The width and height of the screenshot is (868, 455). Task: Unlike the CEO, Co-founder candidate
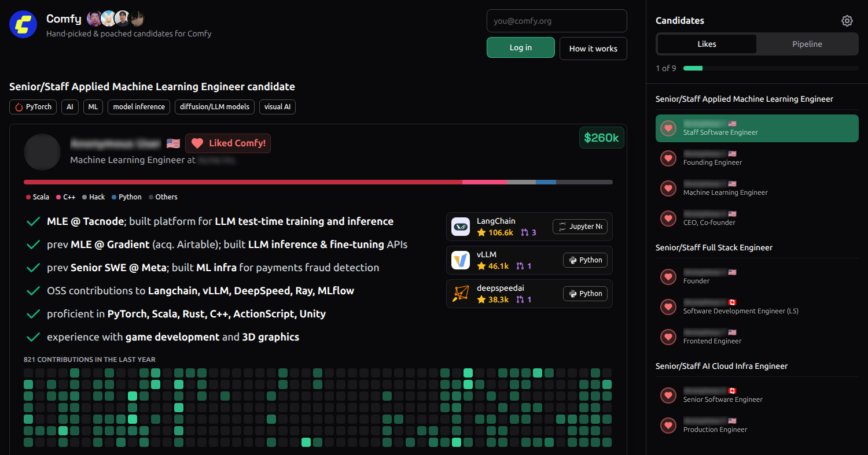pyautogui.click(x=668, y=218)
